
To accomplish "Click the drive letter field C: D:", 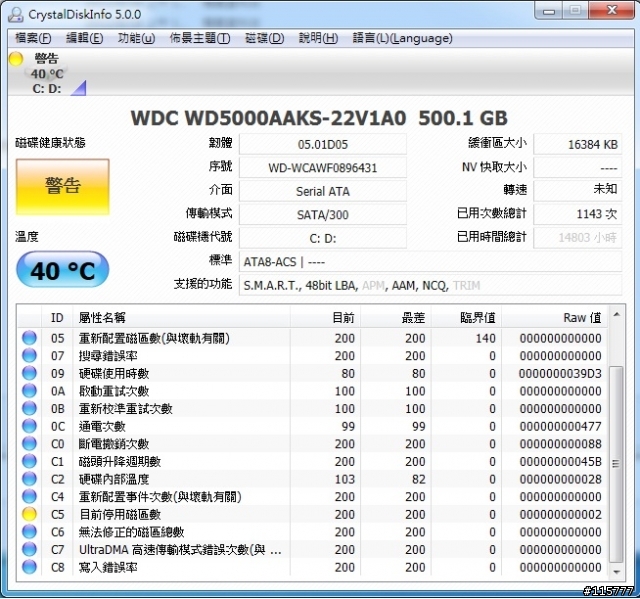I will pyautogui.click(x=322, y=238).
